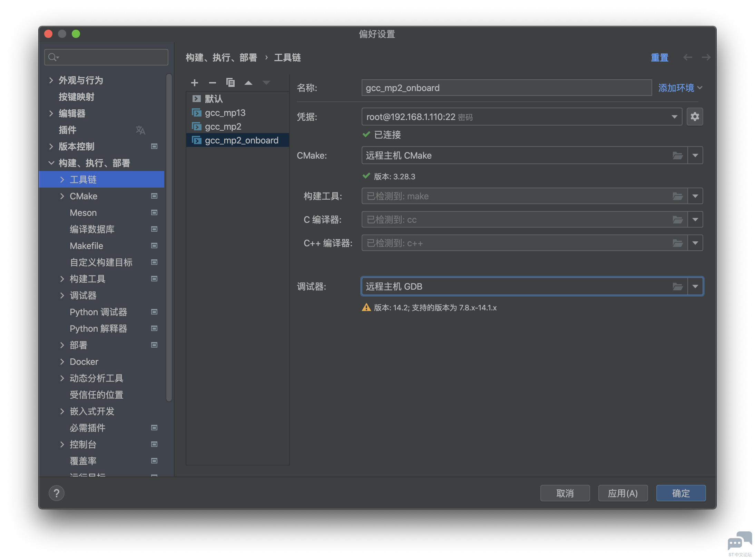Click the plugins language translation icon
Screen dimensions: 755x560
coord(140,130)
